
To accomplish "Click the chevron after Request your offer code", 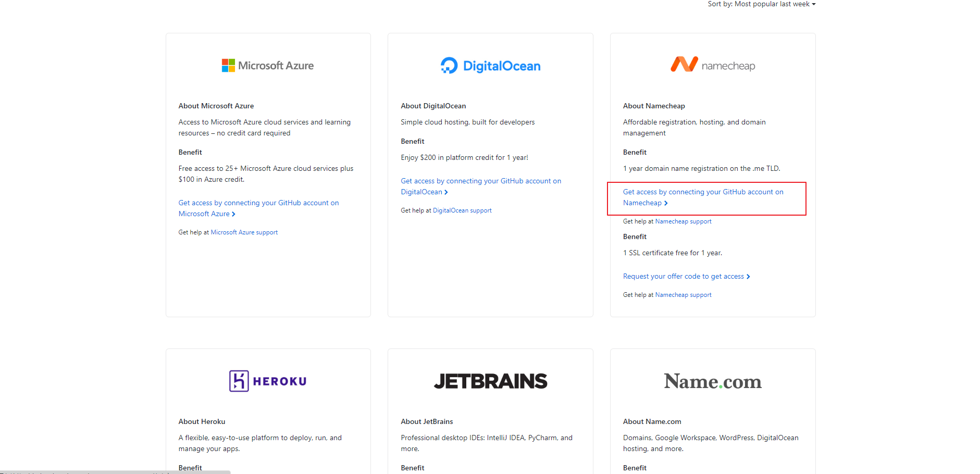I will (748, 277).
